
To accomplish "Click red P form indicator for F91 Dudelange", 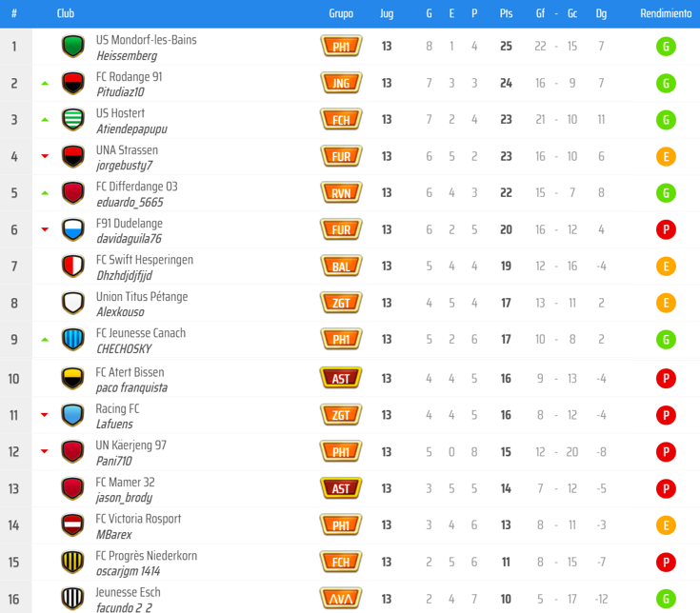I will coord(666,229).
